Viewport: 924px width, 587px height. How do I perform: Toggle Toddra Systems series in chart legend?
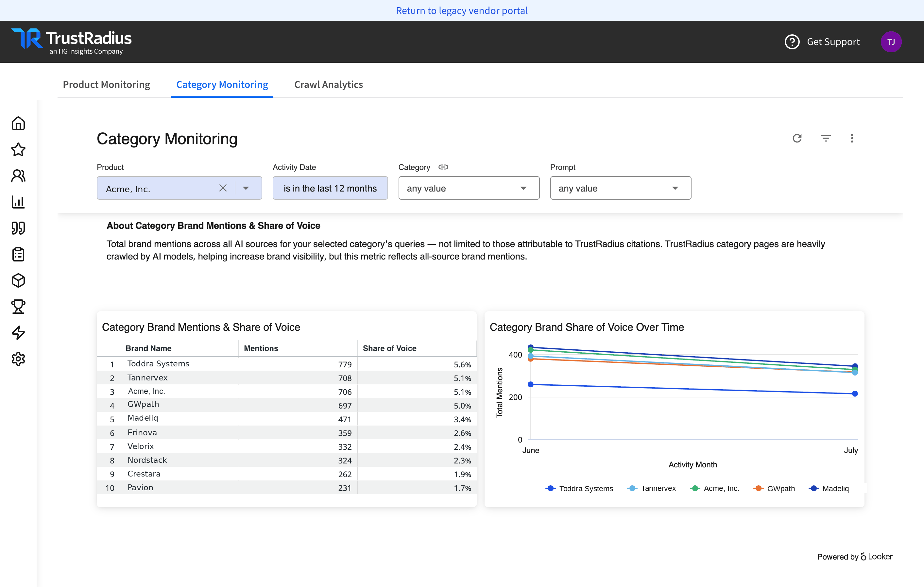tap(579, 488)
